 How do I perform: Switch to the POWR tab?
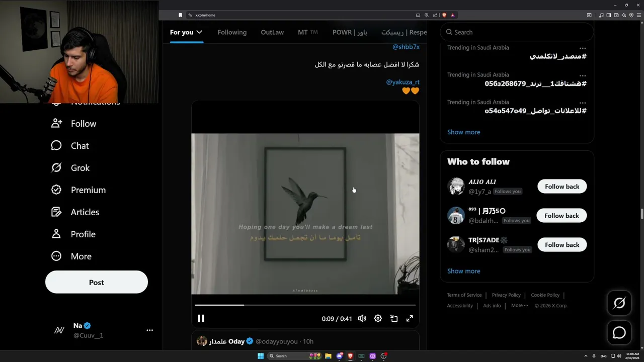(350, 32)
